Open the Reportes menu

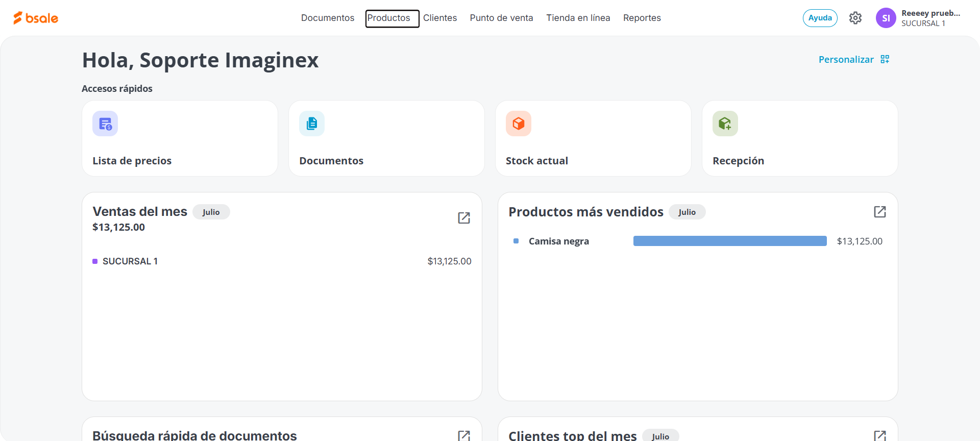tap(642, 18)
